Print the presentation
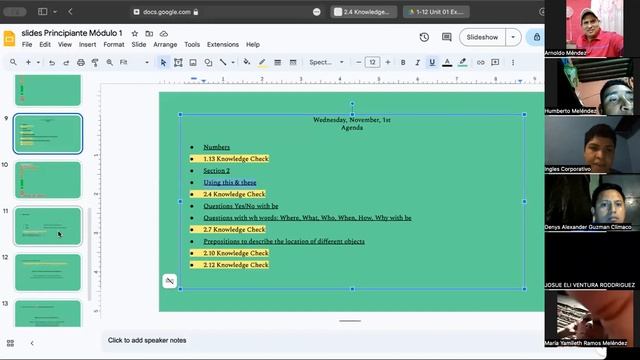This screenshot has width=640, height=360. coord(81,62)
